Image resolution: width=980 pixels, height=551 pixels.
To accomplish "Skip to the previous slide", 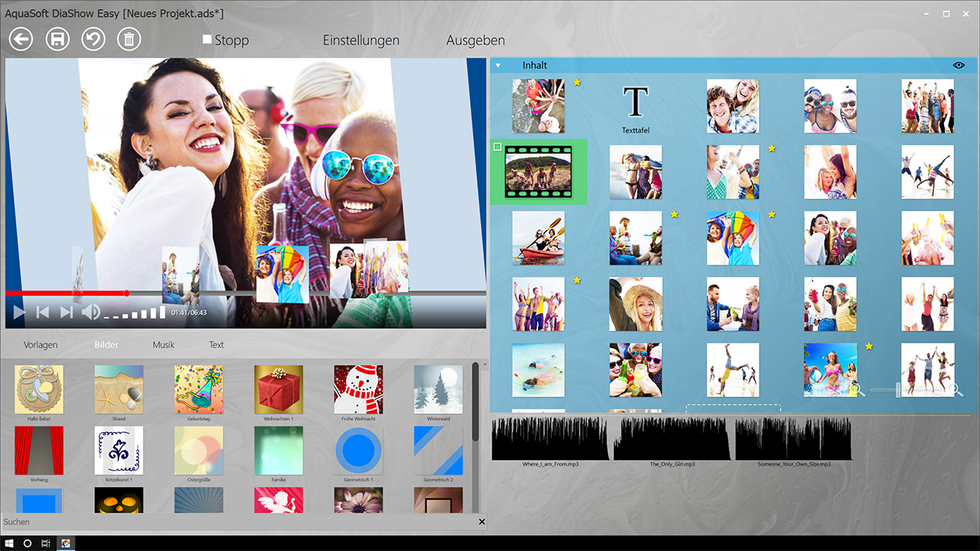I will coord(43,312).
